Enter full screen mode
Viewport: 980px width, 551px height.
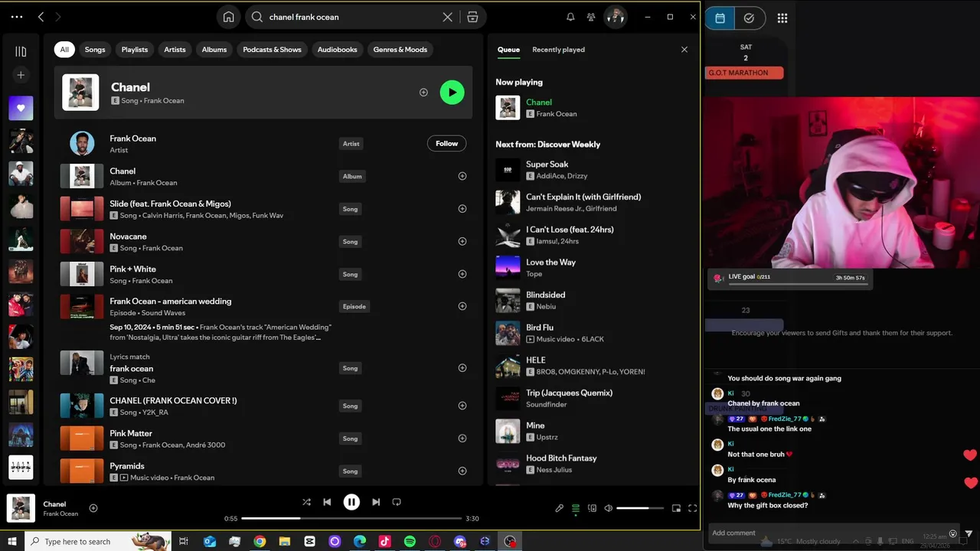(x=693, y=508)
